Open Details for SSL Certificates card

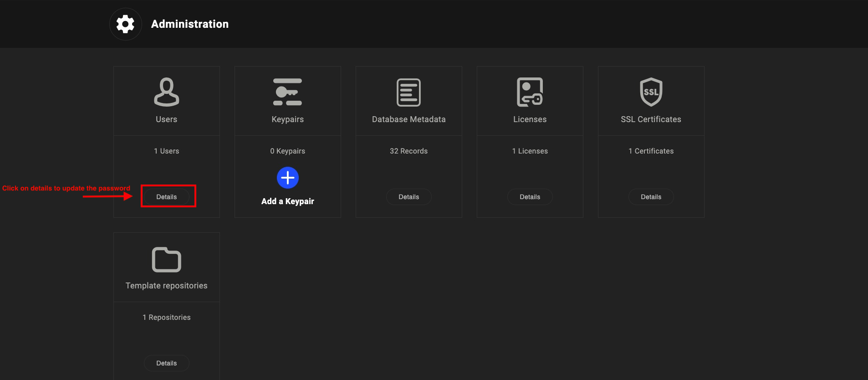click(651, 197)
